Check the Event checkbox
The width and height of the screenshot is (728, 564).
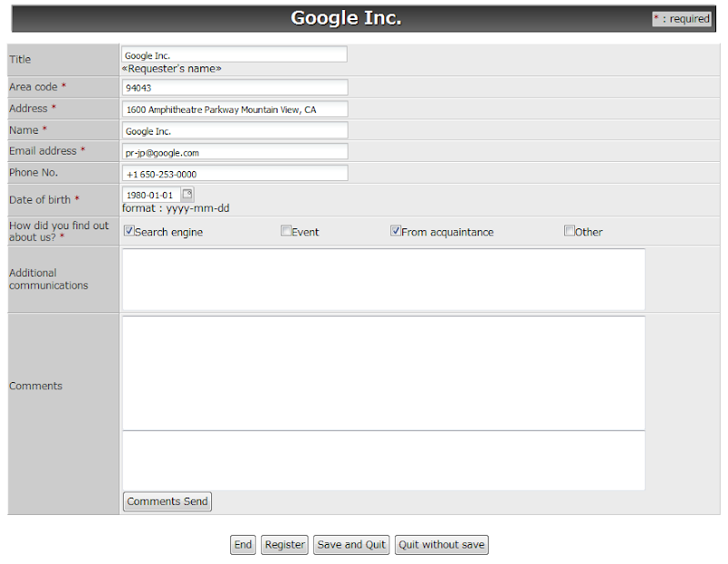286,231
